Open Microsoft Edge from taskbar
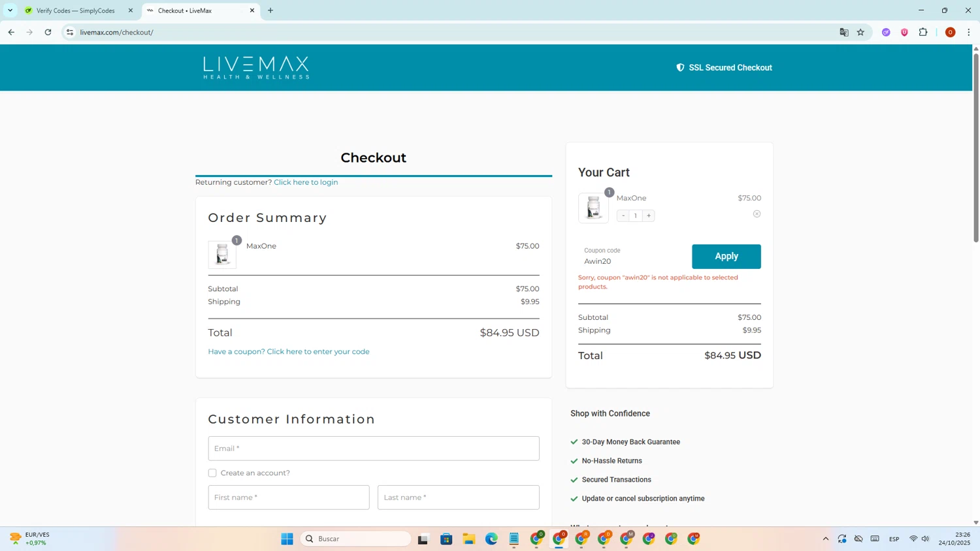Image resolution: width=980 pixels, height=551 pixels. pyautogui.click(x=491, y=539)
